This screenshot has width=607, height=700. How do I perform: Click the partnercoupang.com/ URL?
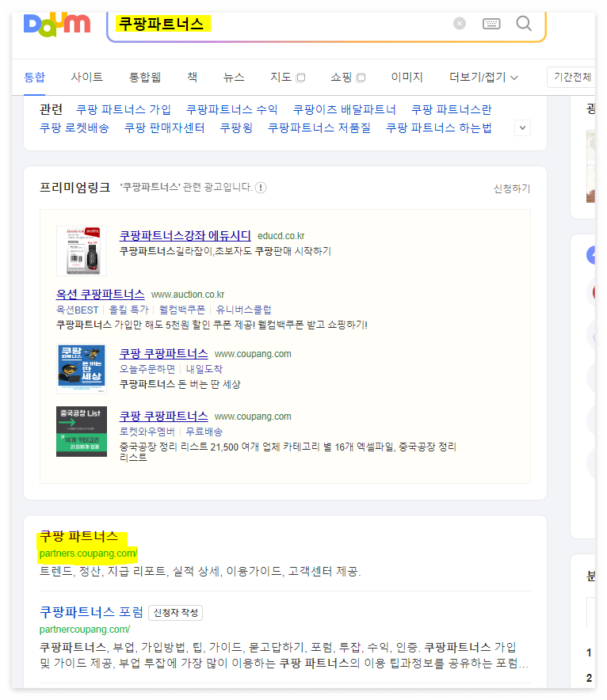click(x=85, y=630)
